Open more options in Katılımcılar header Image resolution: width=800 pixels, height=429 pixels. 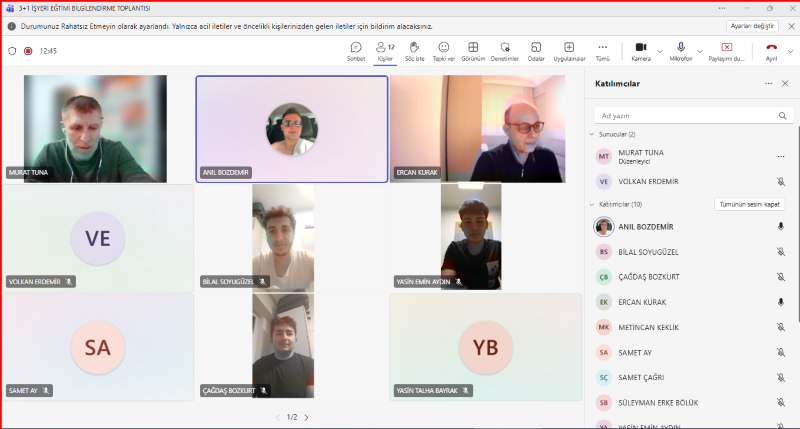pyautogui.click(x=768, y=84)
